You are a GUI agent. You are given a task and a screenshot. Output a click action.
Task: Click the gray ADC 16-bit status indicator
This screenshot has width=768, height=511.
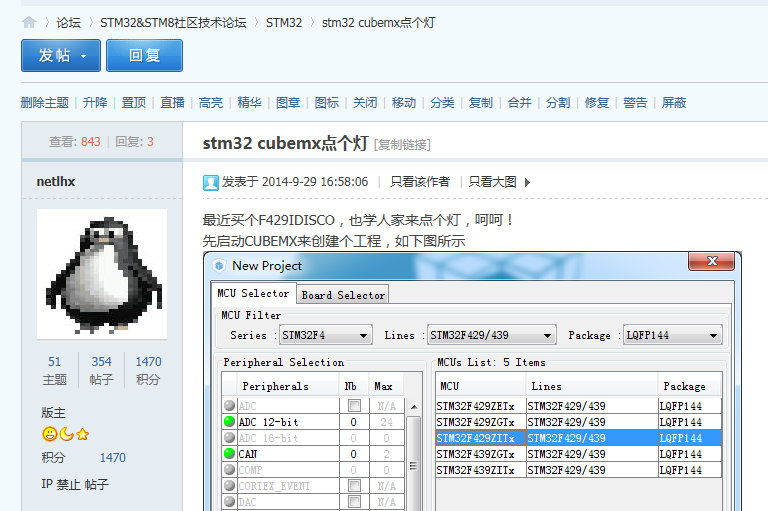click(229, 438)
